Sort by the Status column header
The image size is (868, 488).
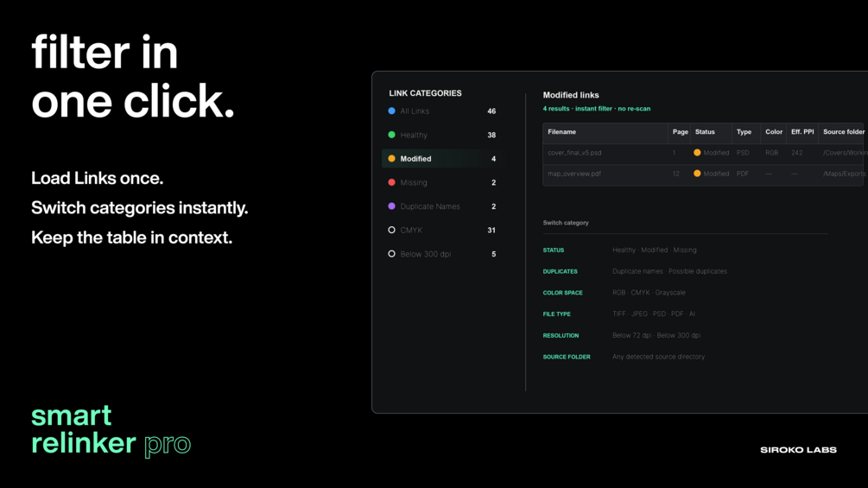(x=705, y=132)
